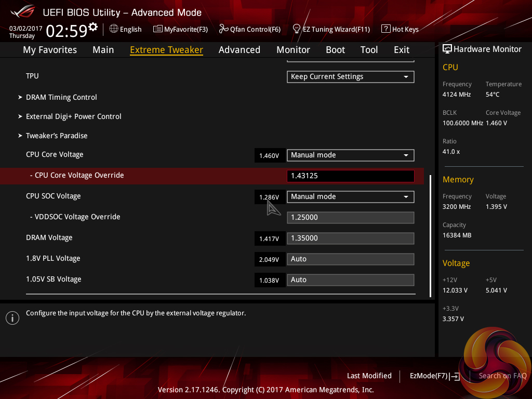Screen dimensions: 532x399
Task: Open MyFavorite(F3) via its folder icon
Action: (x=158, y=29)
